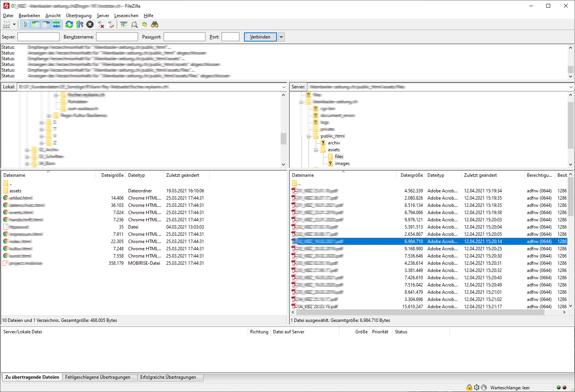Click the speed limit gauge icon
The image size is (575, 392).
(x=484, y=387)
